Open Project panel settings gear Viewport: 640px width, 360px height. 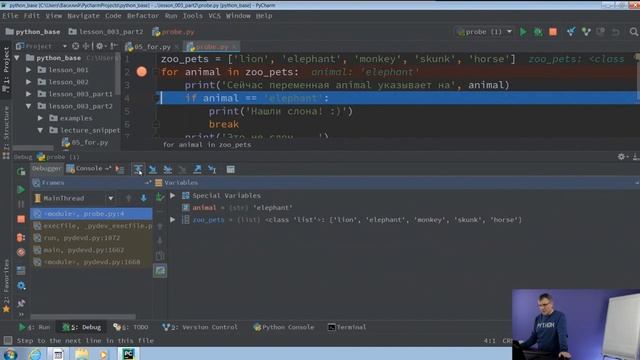(x=100, y=46)
